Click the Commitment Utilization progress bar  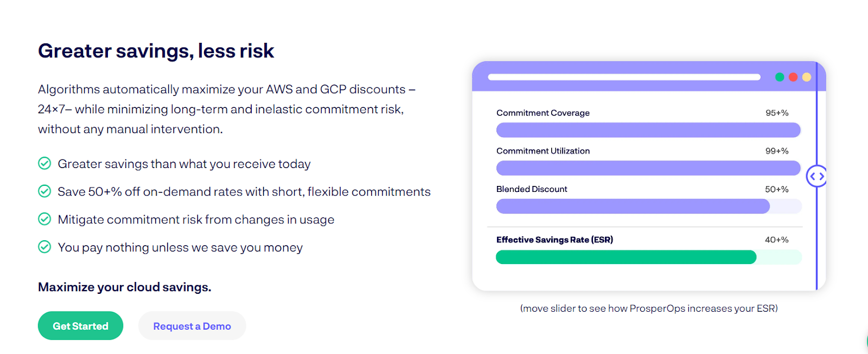[x=648, y=168]
